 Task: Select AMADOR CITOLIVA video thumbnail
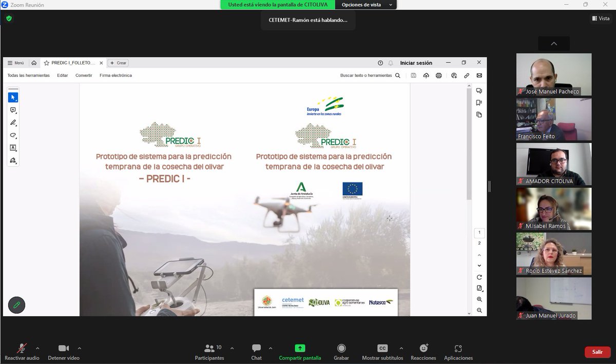coord(554,164)
